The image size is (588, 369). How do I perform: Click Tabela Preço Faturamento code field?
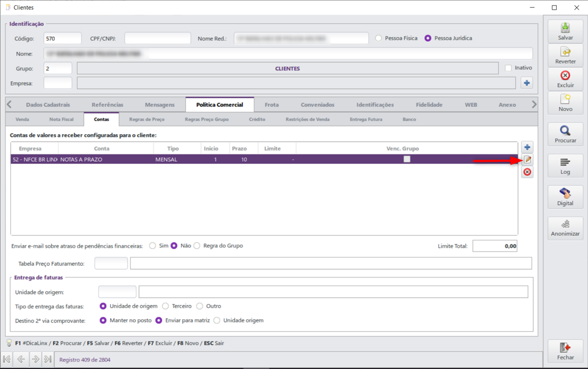tap(111, 263)
